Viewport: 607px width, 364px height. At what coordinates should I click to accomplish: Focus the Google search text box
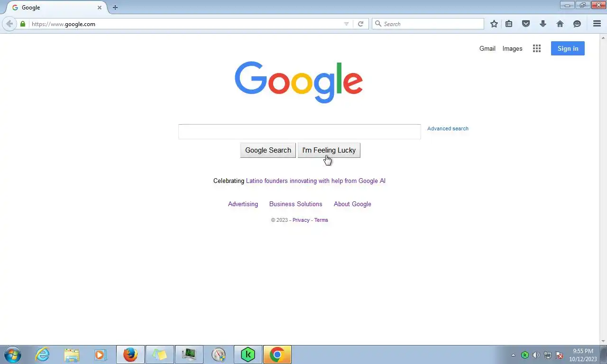tap(299, 132)
